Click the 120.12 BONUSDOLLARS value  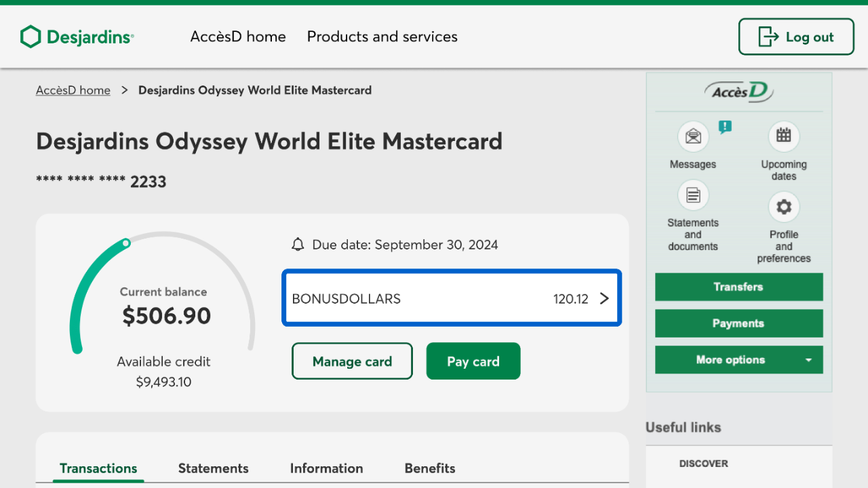(x=571, y=298)
